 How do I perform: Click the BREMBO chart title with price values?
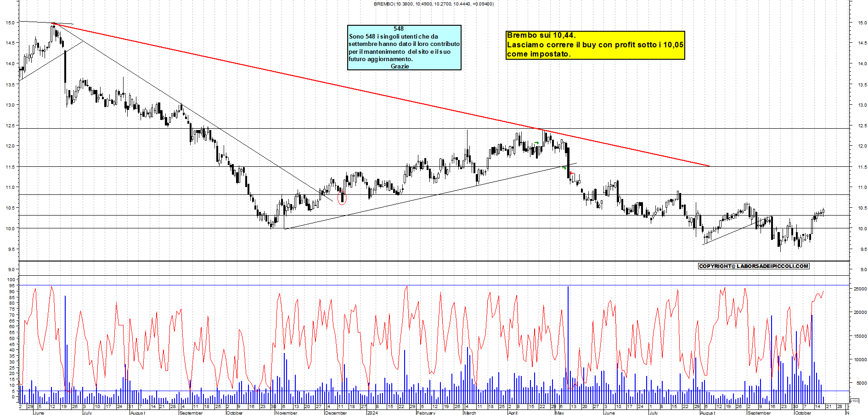point(434,4)
